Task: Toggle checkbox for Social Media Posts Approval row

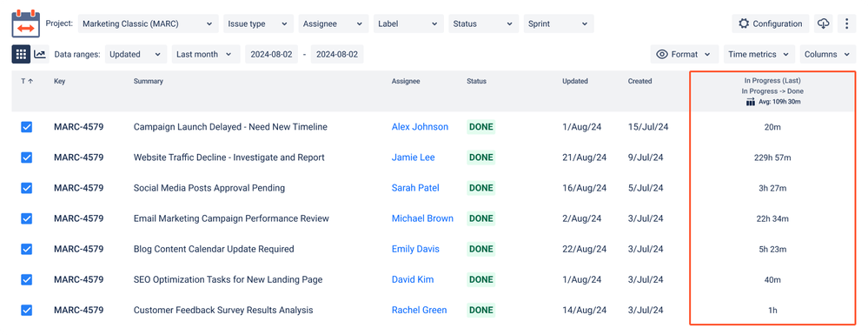Action: (27, 188)
